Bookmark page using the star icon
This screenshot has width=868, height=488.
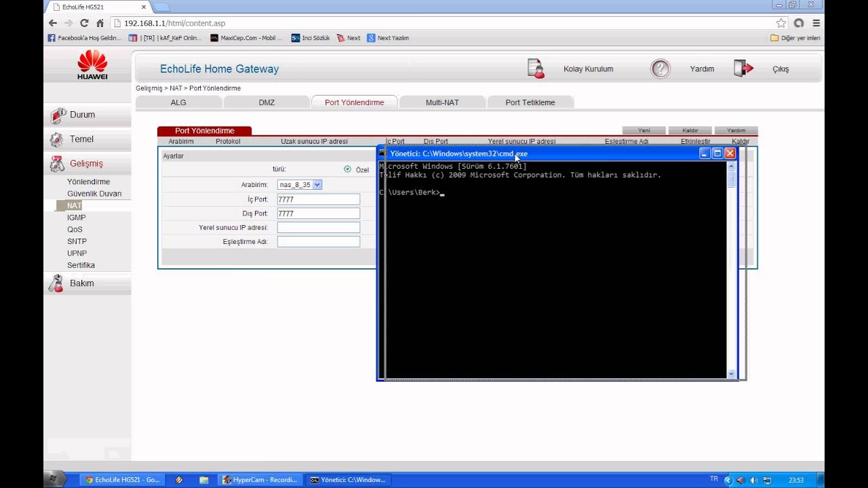781,23
